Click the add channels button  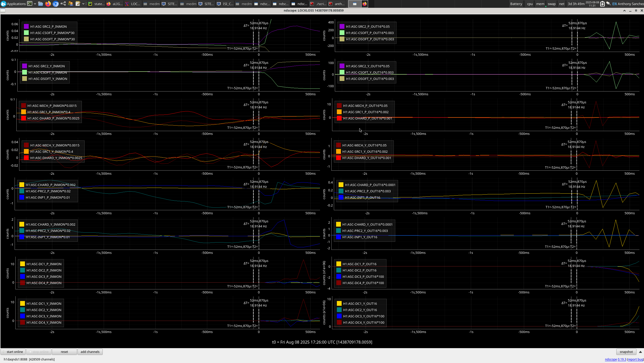point(90,352)
